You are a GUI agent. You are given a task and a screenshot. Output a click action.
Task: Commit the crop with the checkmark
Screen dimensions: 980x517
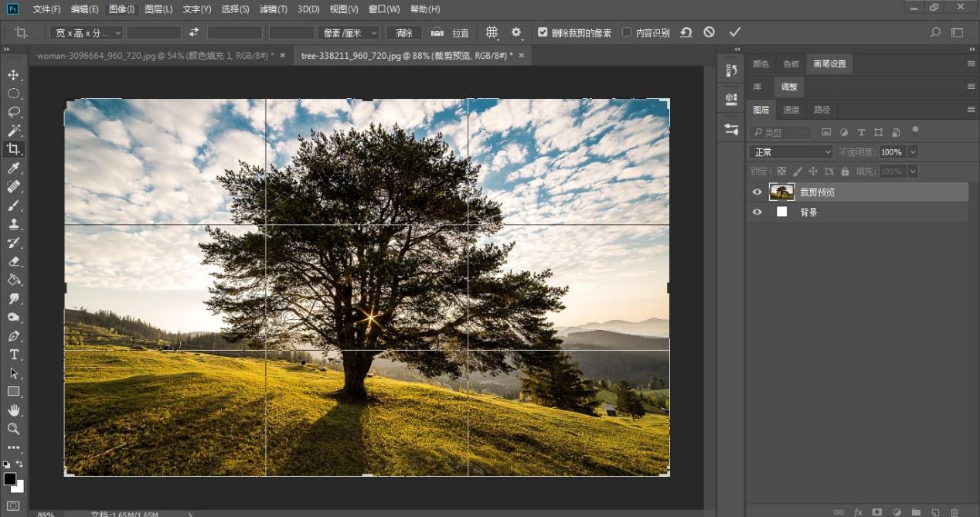pyautogui.click(x=734, y=32)
